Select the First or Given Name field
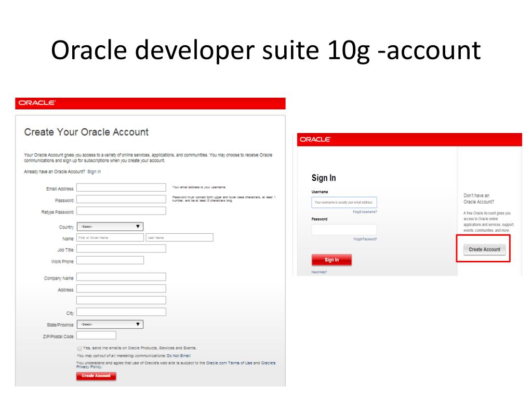The width and height of the screenshot is (532, 399). pos(110,237)
